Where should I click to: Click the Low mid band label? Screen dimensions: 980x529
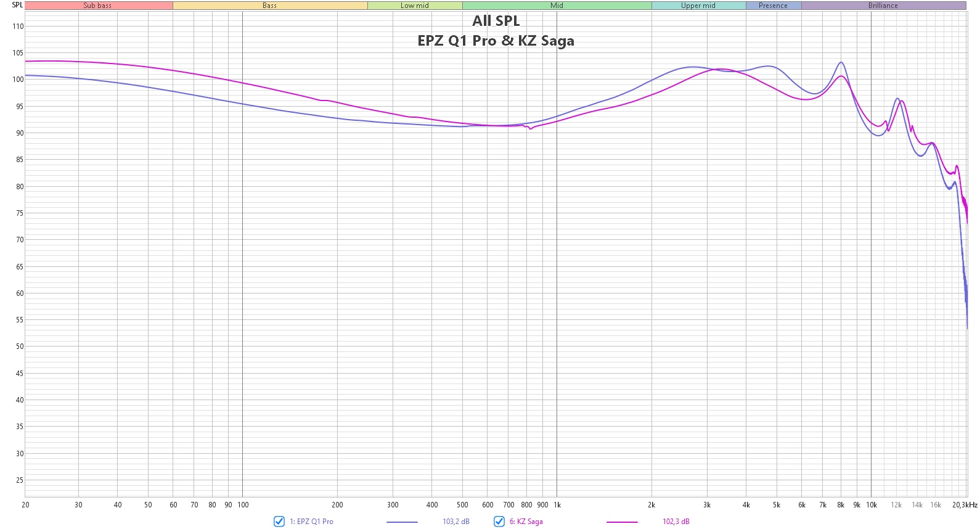point(415,6)
